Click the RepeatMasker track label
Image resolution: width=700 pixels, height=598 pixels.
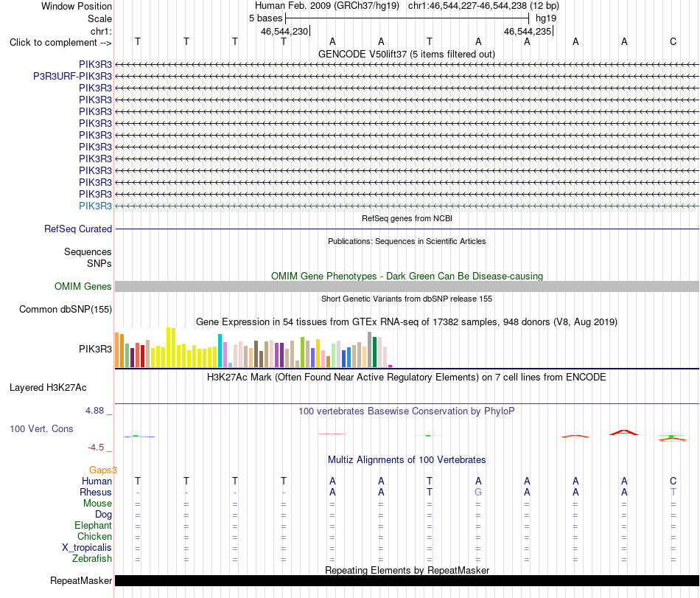(81, 580)
